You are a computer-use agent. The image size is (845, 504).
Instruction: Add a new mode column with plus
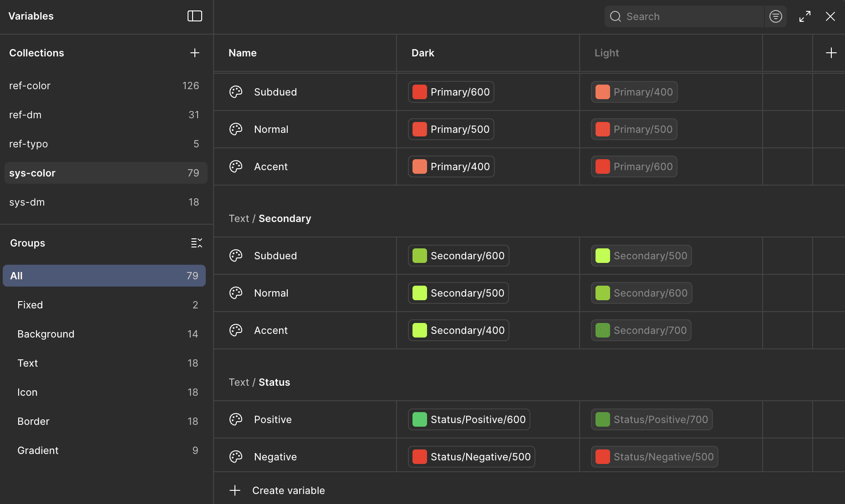tap(831, 53)
